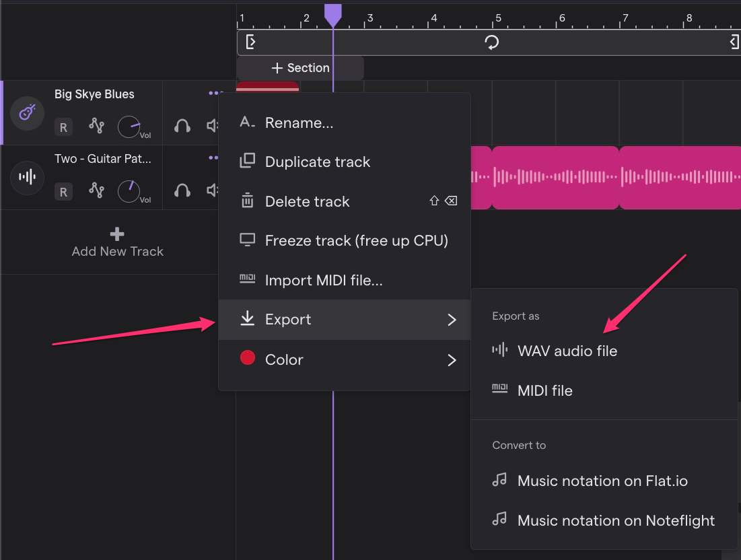
Task: Add a new Section marker
Action: point(300,68)
